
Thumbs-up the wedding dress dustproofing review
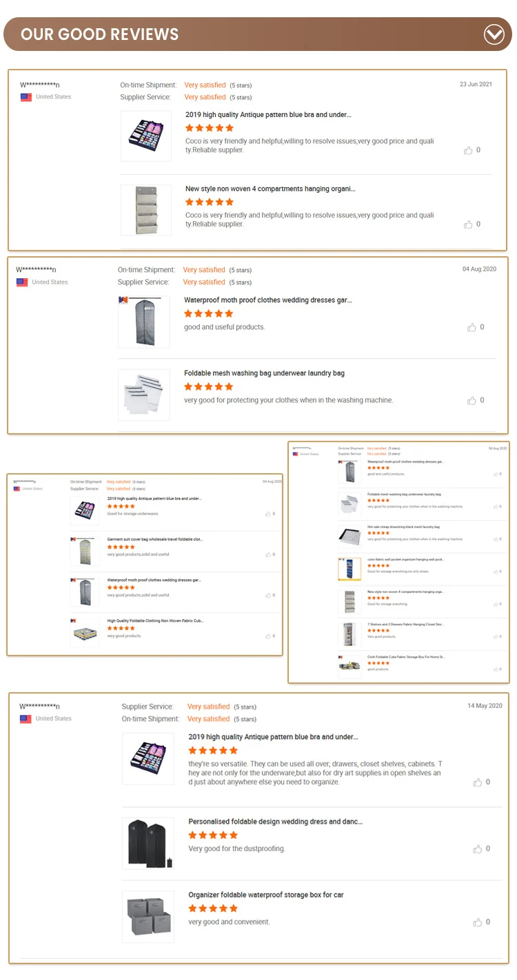pos(478,849)
